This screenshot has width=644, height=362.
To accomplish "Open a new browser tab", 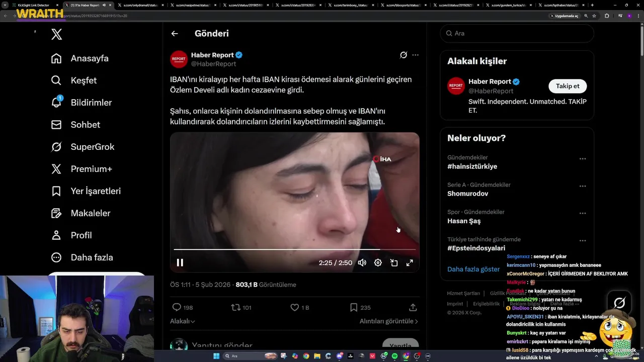I will tap(592, 5).
